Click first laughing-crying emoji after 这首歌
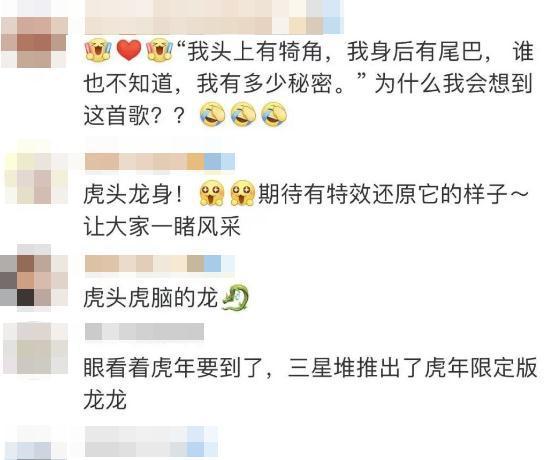 pyautogui.click(x=213, y=115)
